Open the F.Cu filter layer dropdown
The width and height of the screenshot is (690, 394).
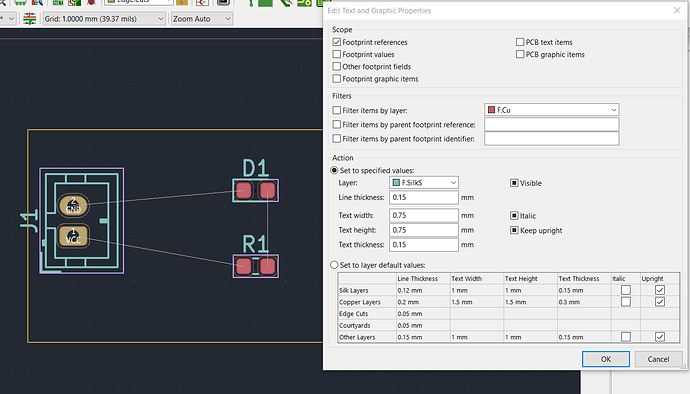[552, 110]
